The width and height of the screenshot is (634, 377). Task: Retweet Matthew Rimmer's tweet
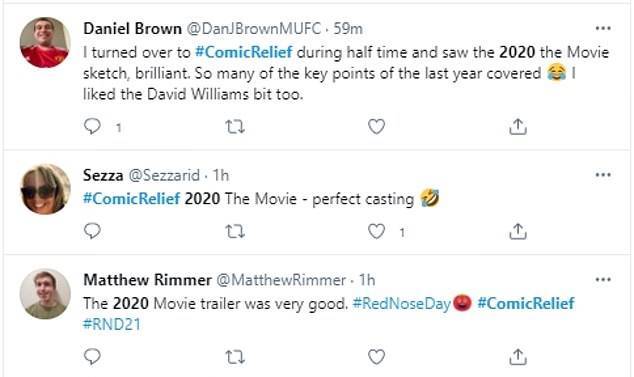click(x=235, y=357)
